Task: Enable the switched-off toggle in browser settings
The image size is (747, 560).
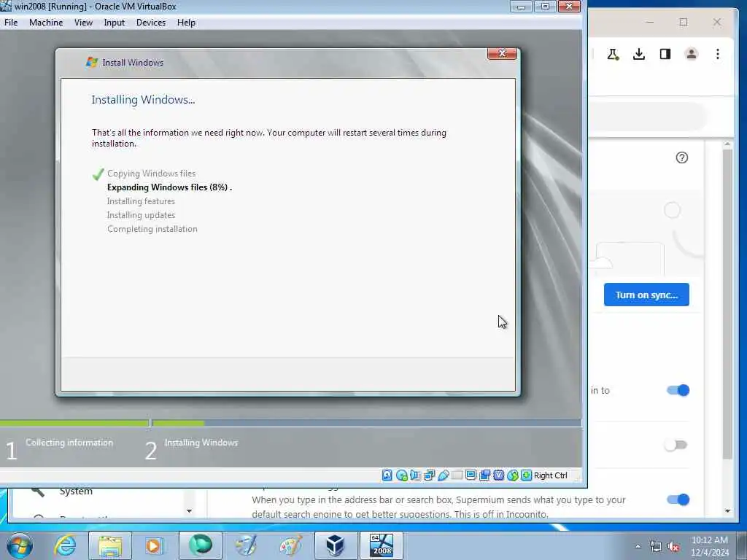Action: (x=676, y=446)
